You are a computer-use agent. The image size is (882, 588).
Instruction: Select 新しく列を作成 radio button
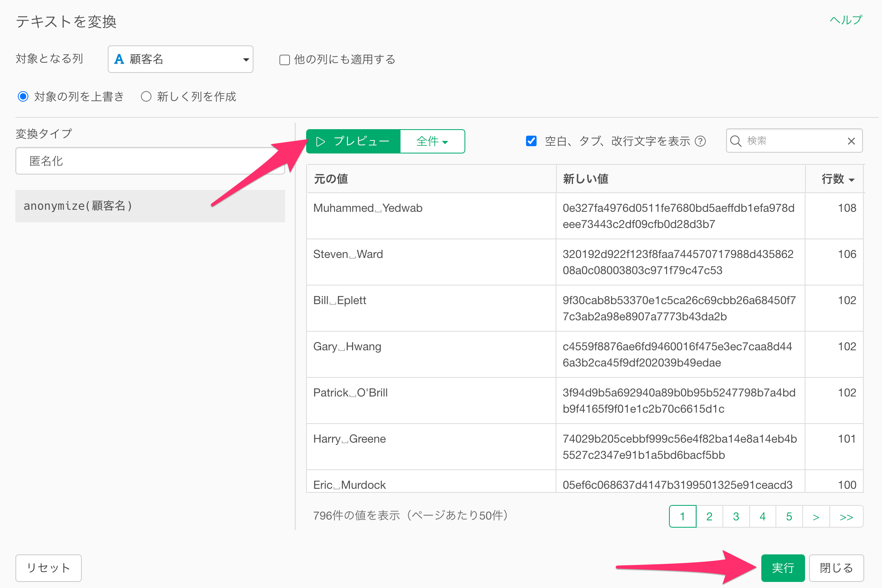146,96
